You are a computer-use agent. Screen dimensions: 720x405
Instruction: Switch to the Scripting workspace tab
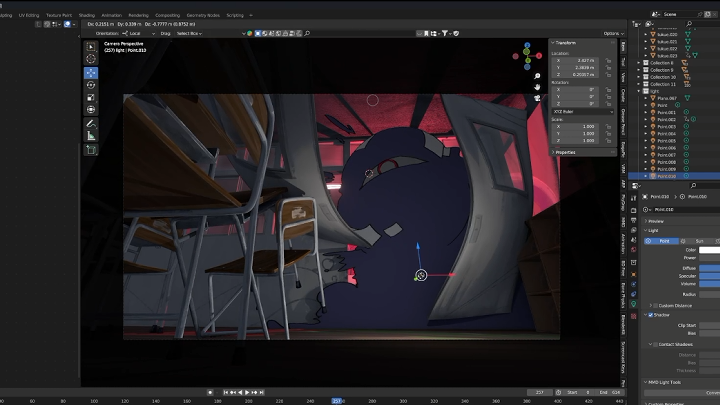pyautogui.click(x=235, y=15)
